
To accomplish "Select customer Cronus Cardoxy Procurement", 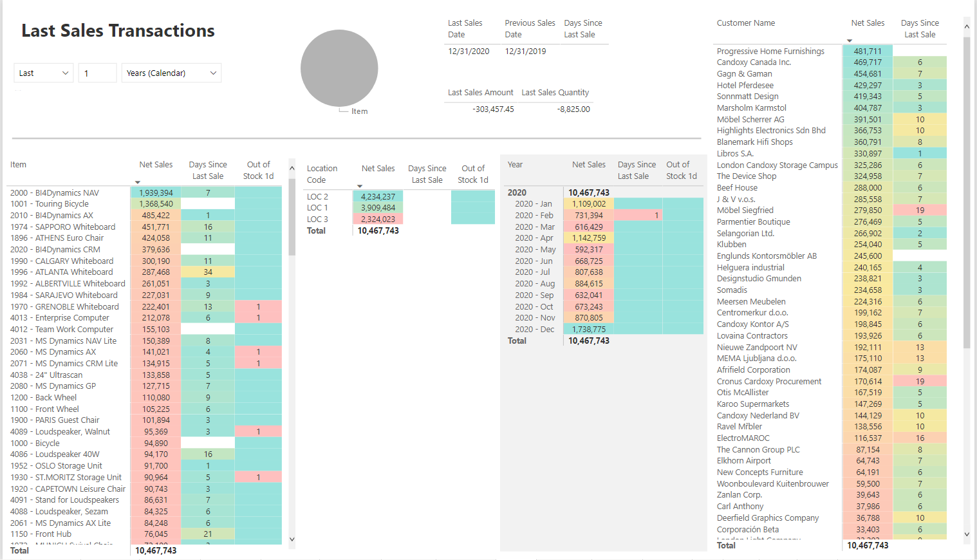I will click(x=769, y=382).
